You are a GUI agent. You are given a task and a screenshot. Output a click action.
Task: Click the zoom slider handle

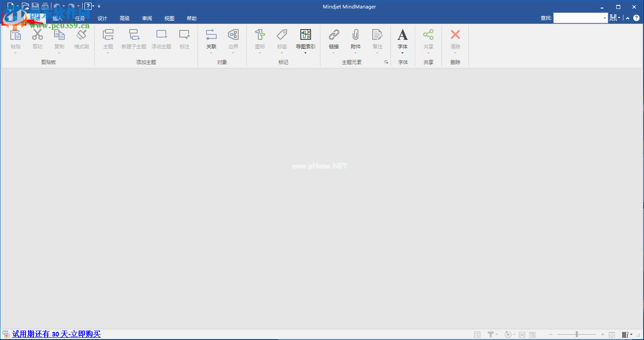(x=577, y=335)
